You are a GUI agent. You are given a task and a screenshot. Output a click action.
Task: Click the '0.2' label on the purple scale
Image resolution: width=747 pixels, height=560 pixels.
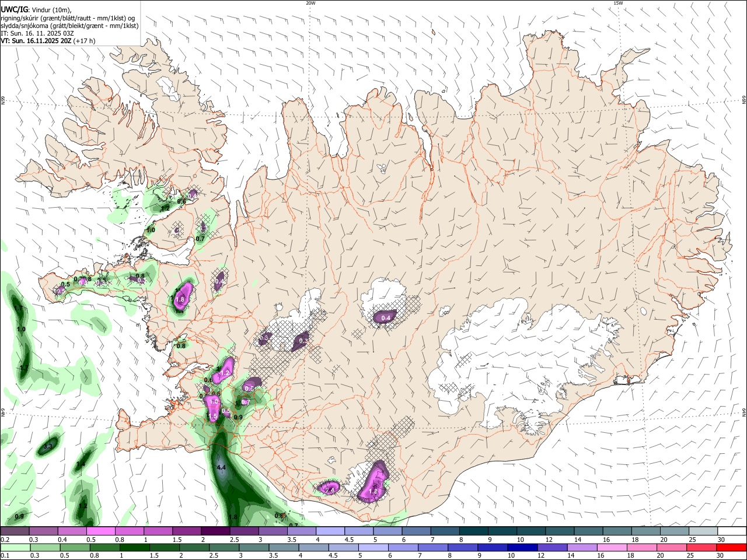coord(4,540)
